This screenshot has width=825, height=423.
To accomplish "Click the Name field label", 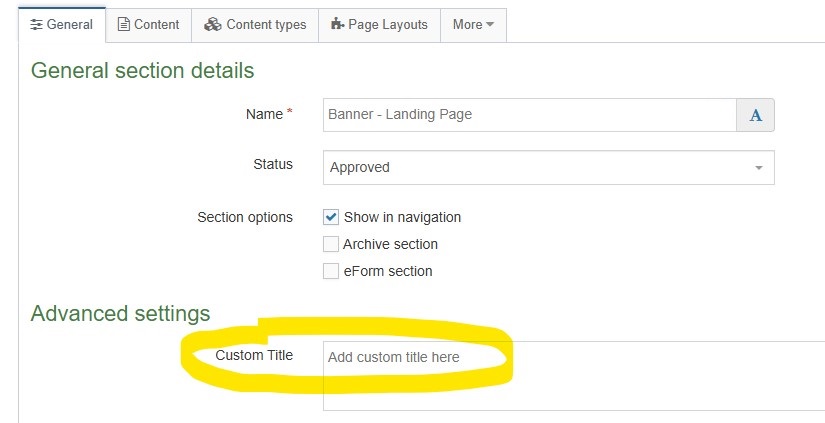I will (x=269, y=114).
